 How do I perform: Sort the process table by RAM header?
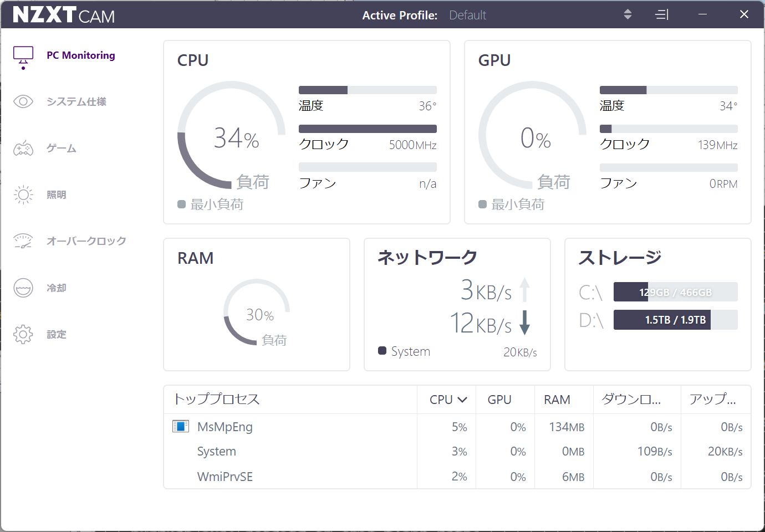pyautogui.click(x=557, y=400)
